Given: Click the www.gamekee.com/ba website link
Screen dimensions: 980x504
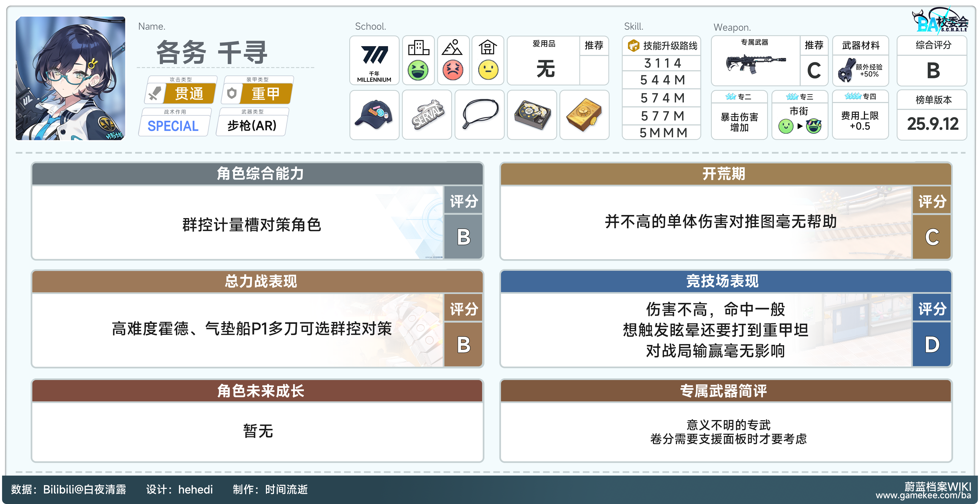Looking at the screenshot, I should pyautogui.click(x=923, y=495).
